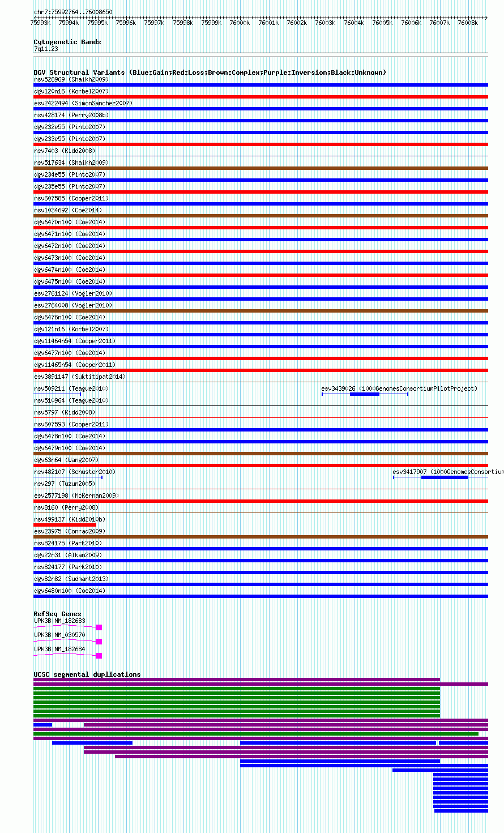The image size is (504, 833).
Task: Select esv2422494 (SimonSanchez2007) variant label
Action: (83, 103)
